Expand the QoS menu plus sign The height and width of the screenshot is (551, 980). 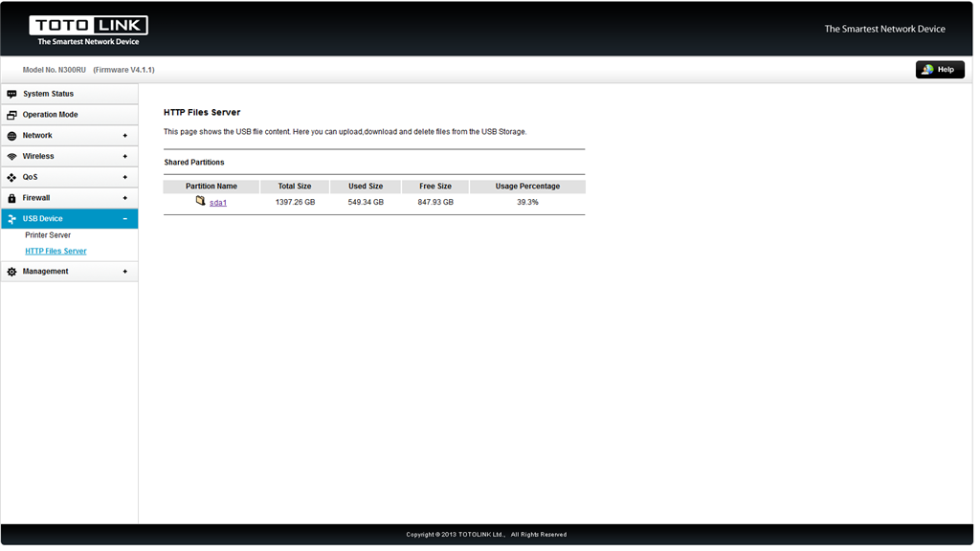(125, 178)
